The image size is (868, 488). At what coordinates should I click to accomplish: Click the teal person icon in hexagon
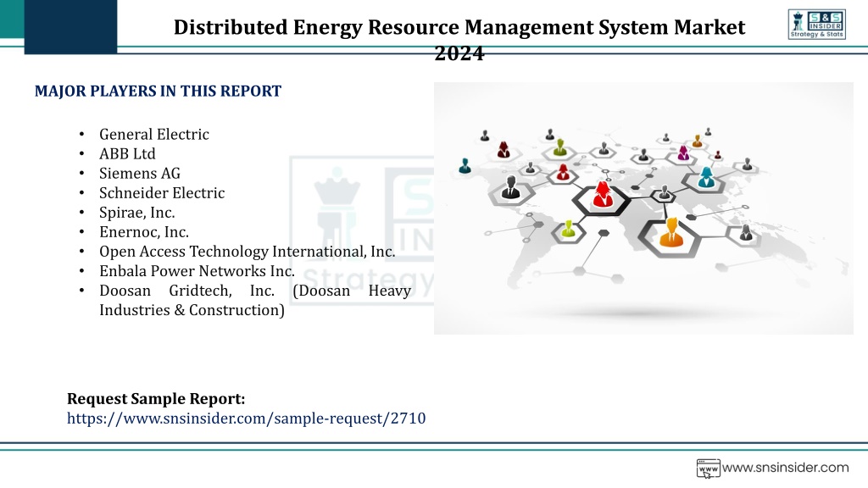point(706,178)
